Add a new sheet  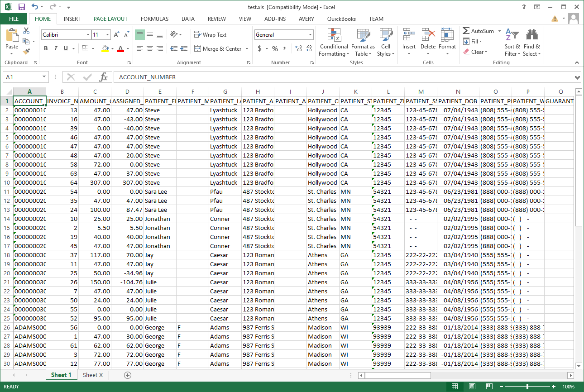(x=128, y=375)
